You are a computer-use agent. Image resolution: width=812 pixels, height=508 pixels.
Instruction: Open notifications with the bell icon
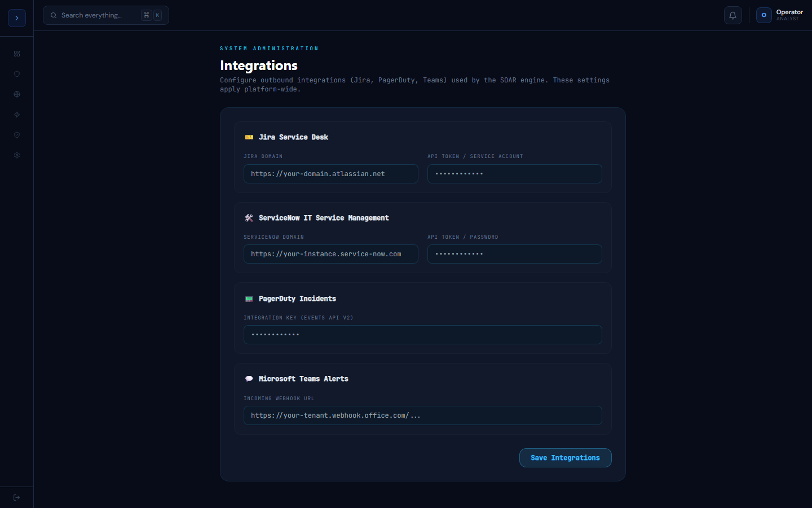[732, 15]
